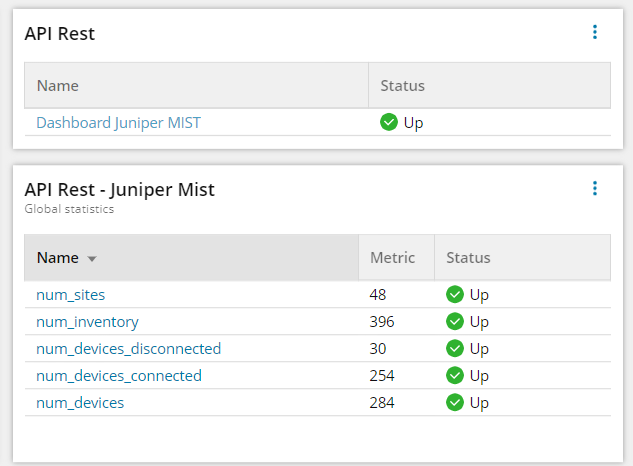The image size is (633, 466).
Task: Click the API Rest - Juniper Mist title
Action: coord(119,190)
